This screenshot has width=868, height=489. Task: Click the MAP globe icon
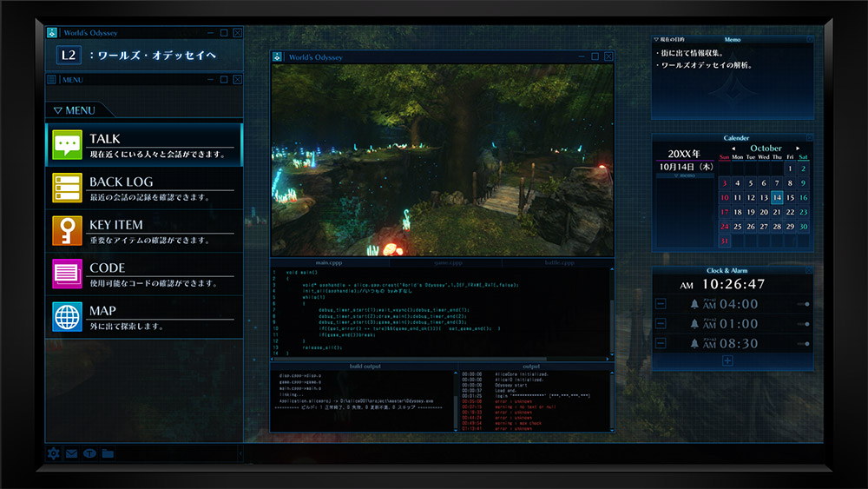pos(67,317)
